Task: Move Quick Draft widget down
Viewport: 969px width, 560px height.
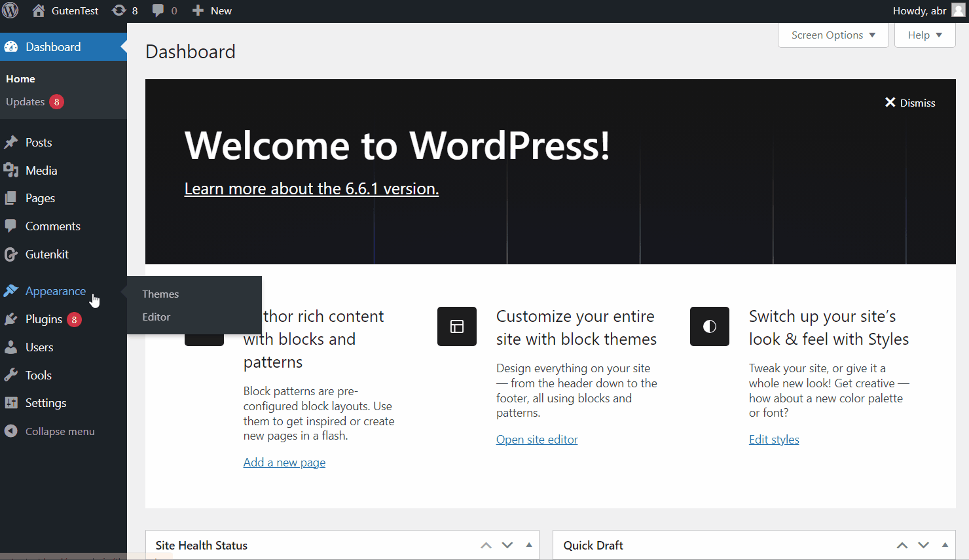Action: (x=924, y=546)
